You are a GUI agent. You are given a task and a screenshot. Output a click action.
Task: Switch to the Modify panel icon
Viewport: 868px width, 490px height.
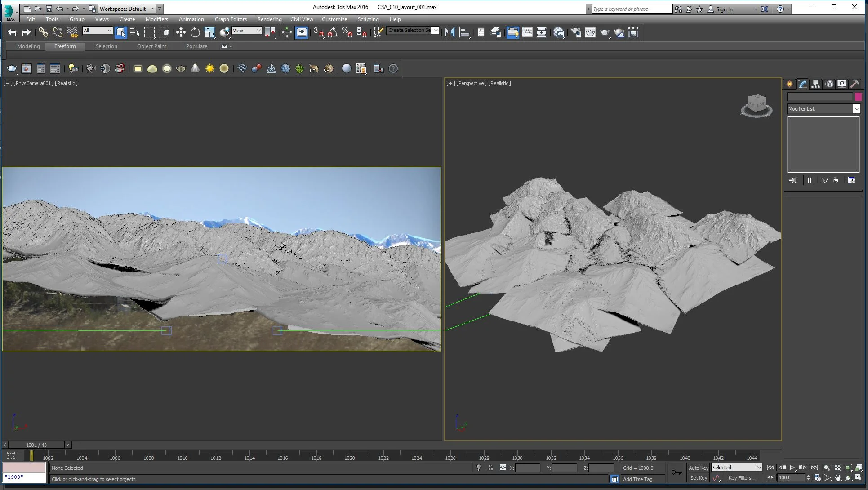click(802, 84)
